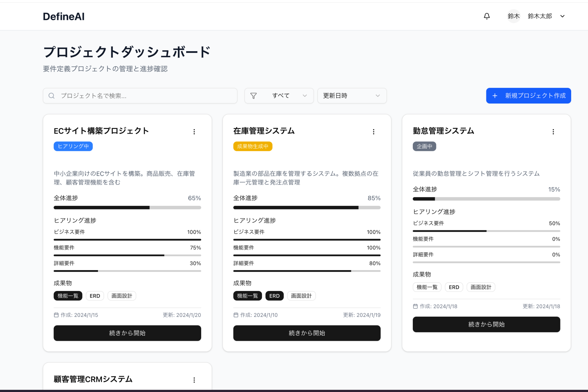Expand the chevron next to 鈴木太郎
This screenshot has height=392, width=588.
[563, 16]
